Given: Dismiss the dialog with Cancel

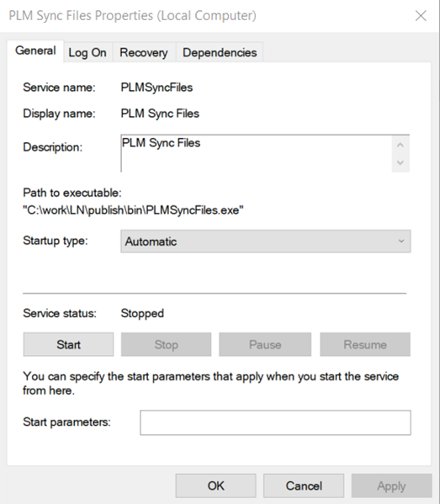Looking at the screenshot, I should point(304,485).
